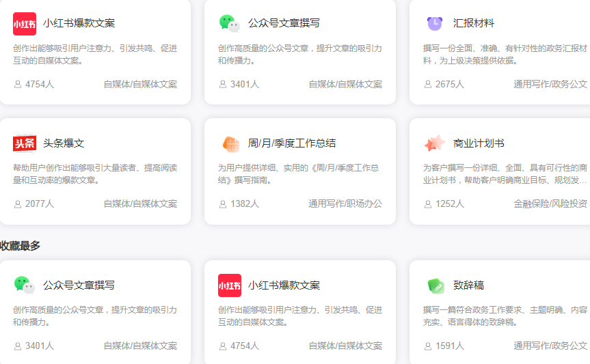The width and height of the screenshot is (590, 364).
Task: Open the 致辞稿 template title
Action: tap(468, 285)
